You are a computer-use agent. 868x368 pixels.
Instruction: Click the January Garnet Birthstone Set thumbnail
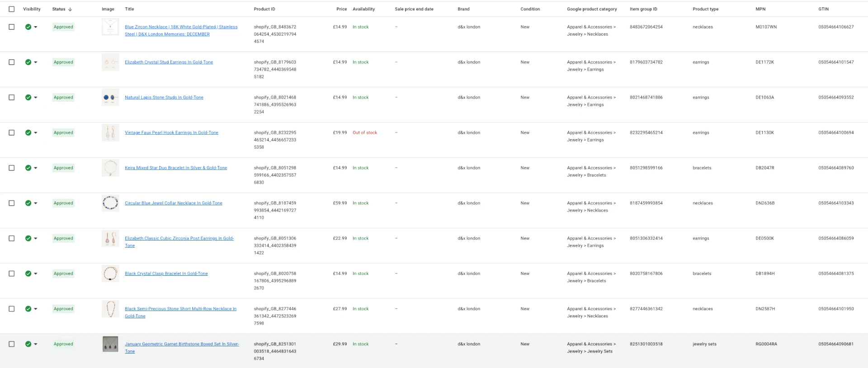click(110, 344)
